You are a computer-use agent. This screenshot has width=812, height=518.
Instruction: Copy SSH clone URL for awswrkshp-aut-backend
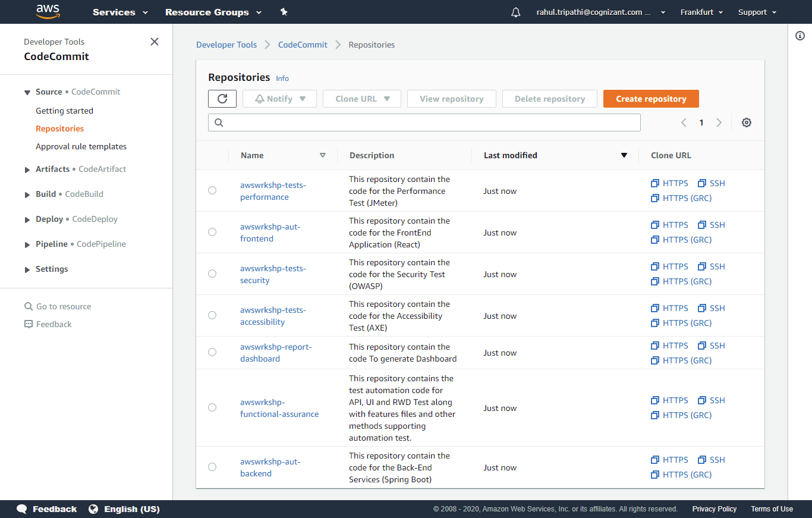click(x=712, y=460)
